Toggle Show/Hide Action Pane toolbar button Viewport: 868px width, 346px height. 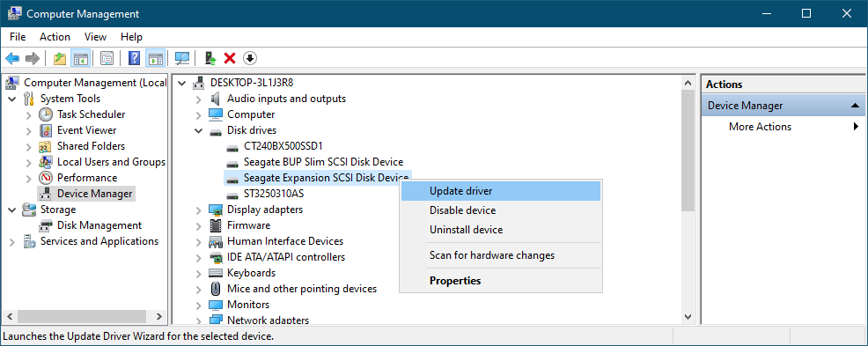155,58
